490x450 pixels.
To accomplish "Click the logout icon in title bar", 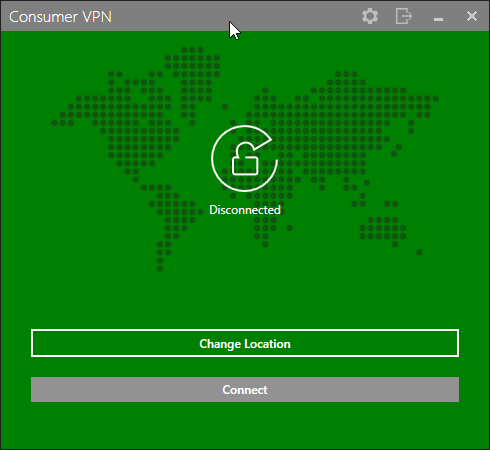I will pos(404,16).
